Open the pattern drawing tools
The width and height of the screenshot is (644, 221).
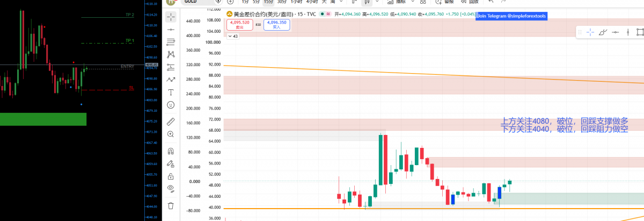pyautogui.click(x=171, y=54)
